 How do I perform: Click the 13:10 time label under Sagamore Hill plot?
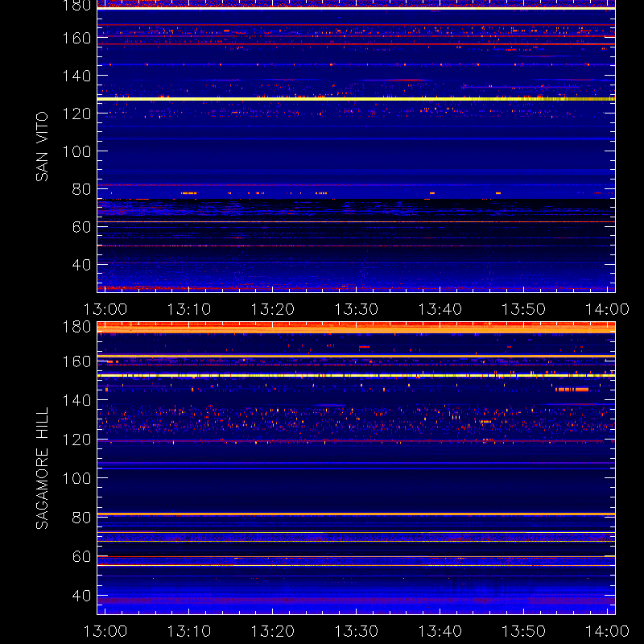[x=189, y=631]
